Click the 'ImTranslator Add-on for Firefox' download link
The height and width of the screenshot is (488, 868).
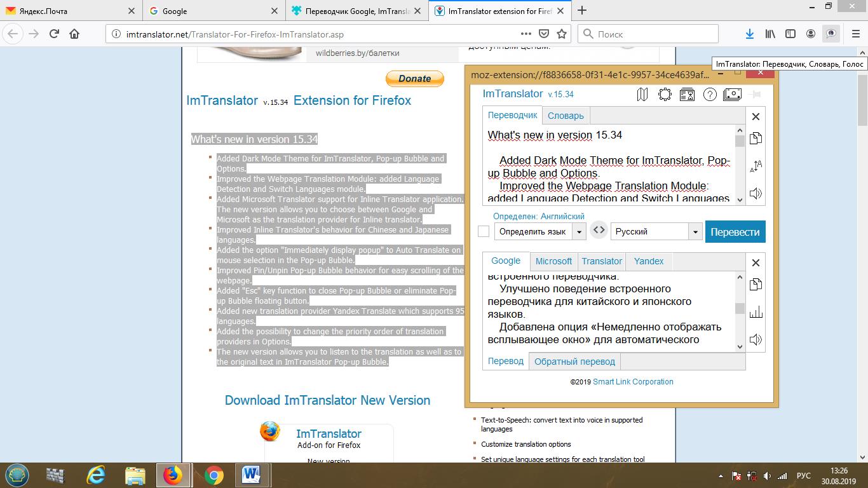click(329, 438)
